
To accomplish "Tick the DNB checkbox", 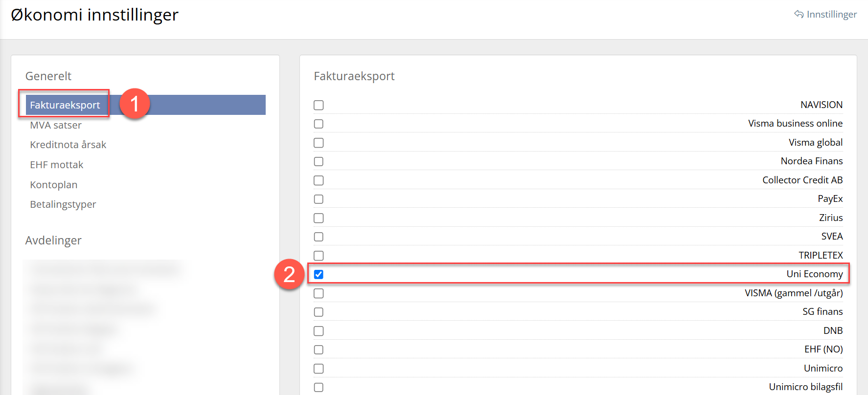I will coord(319,331).
